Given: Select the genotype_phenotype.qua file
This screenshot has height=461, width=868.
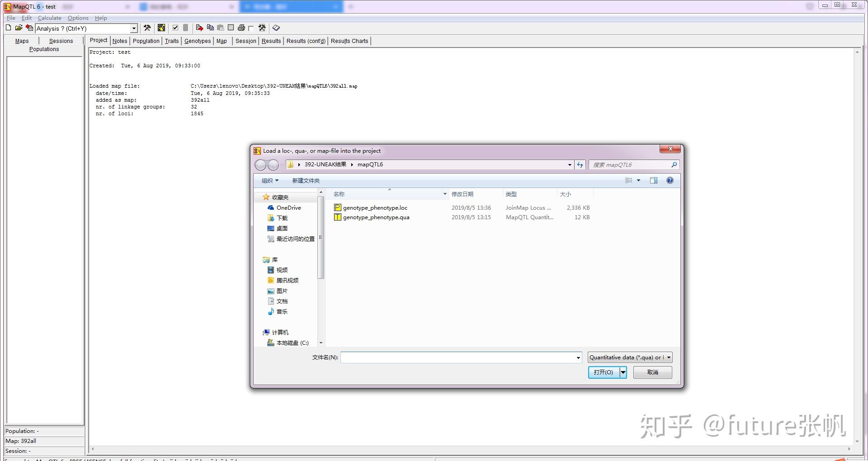Looking at the screenshot, I should tap(376, 217).
